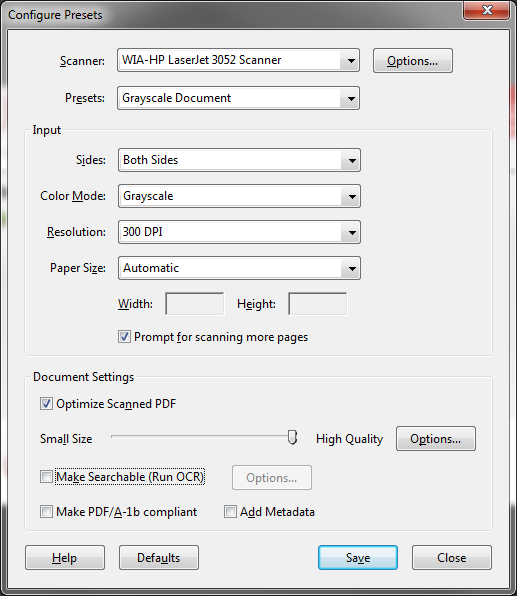Enable the Add Metadata checkbox
This screenshot has height=596, width=517.
(x=230, y=512)
